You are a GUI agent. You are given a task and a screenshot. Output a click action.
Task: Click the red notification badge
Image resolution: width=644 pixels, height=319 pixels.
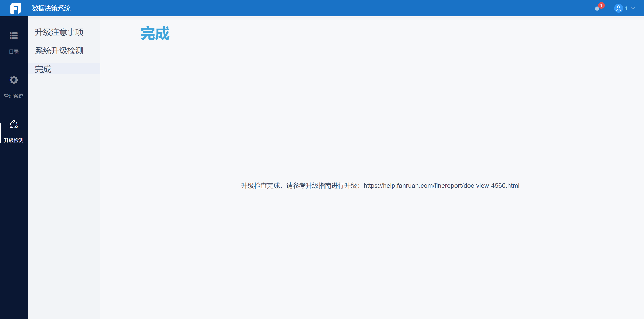coord(601,5)
